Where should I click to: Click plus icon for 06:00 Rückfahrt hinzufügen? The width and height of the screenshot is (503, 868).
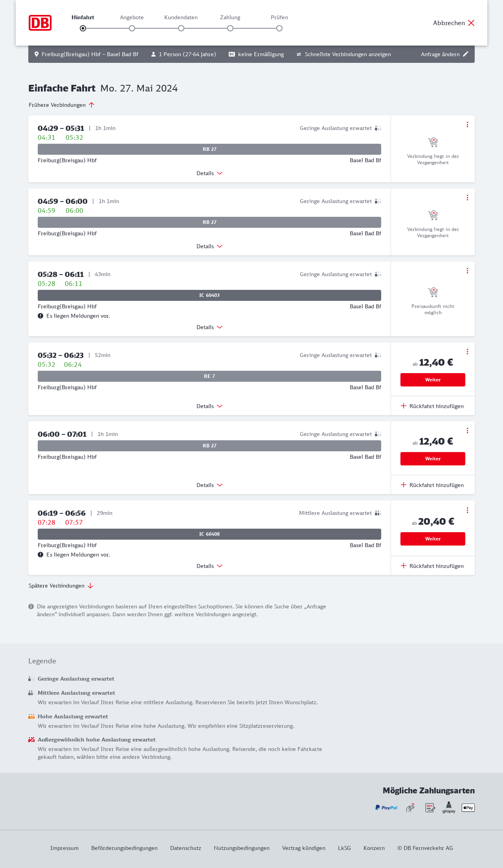coord(404,485)
